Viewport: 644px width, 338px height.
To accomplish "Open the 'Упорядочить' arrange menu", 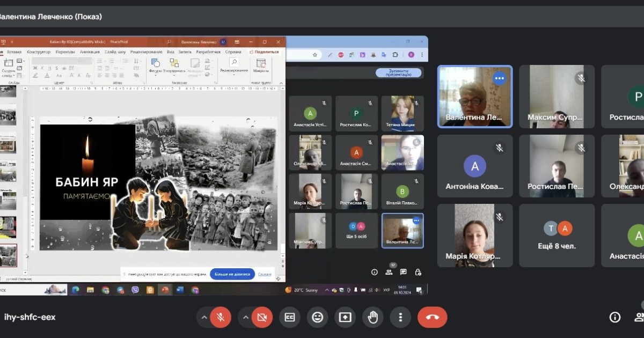I will (x=174, y=66).
